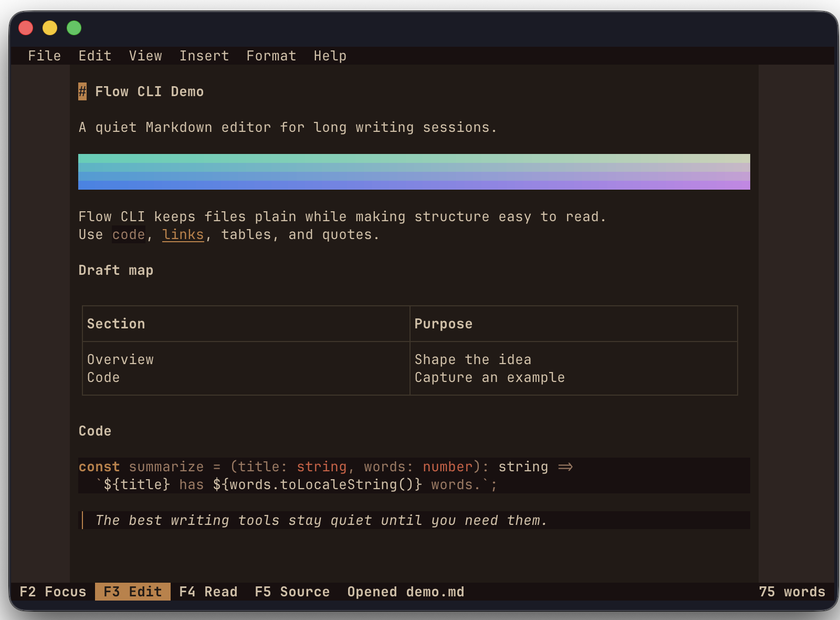This screenshot has height=620, width=840.
Task: Click the 'Section' table header
Action: click(116, 324)
